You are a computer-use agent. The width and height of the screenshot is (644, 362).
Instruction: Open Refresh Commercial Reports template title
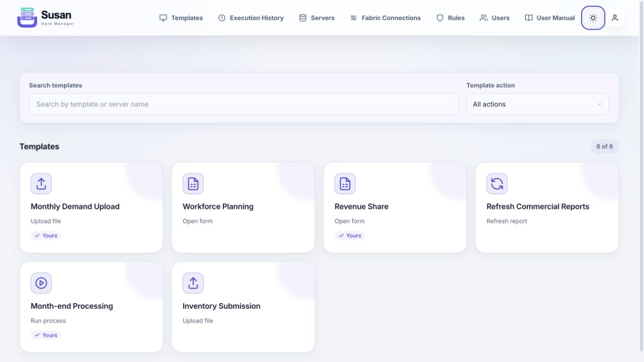pyautogui.click(x=538, y=206)
